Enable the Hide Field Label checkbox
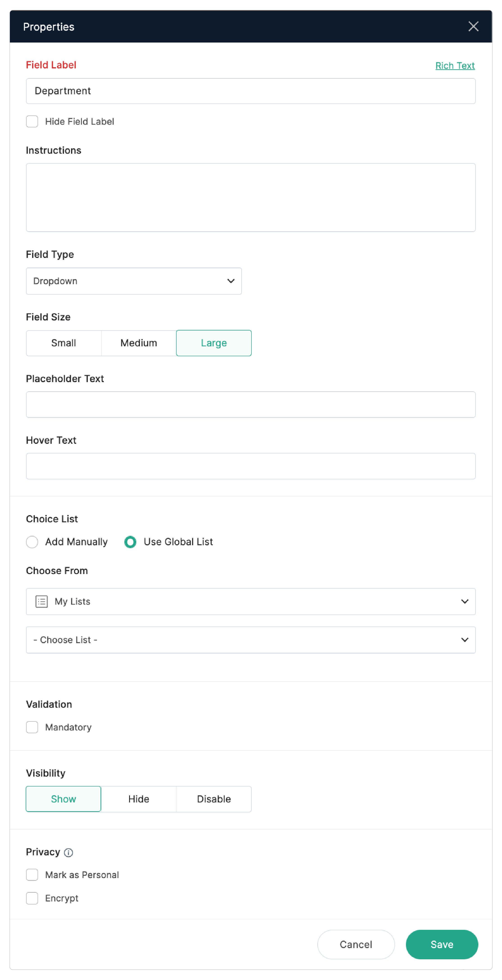502x980 pixels. pyautogui.click(x=32, y=121)
